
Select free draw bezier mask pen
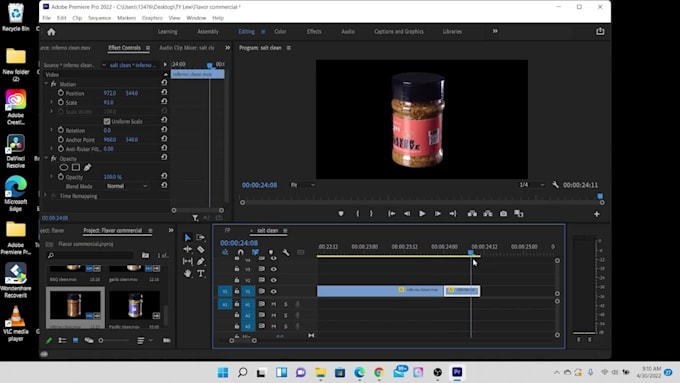click(88, 167)
